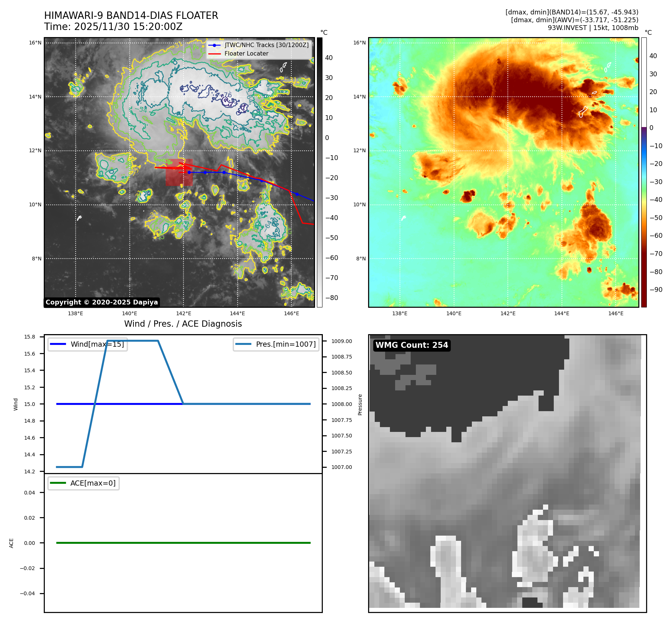Click the grayscale temperature colorbar
Image resolution: width=672 pixels, height=626 pixels.
coord(320,172)
